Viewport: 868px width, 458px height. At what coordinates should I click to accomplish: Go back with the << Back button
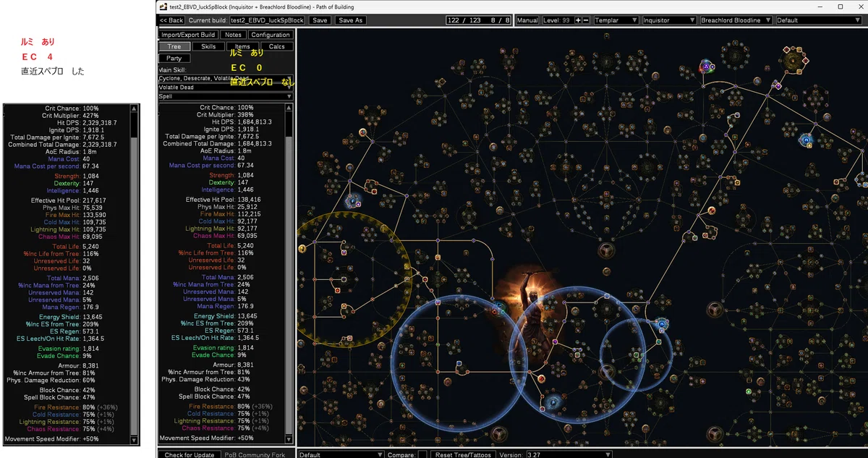tap(171, 20)
